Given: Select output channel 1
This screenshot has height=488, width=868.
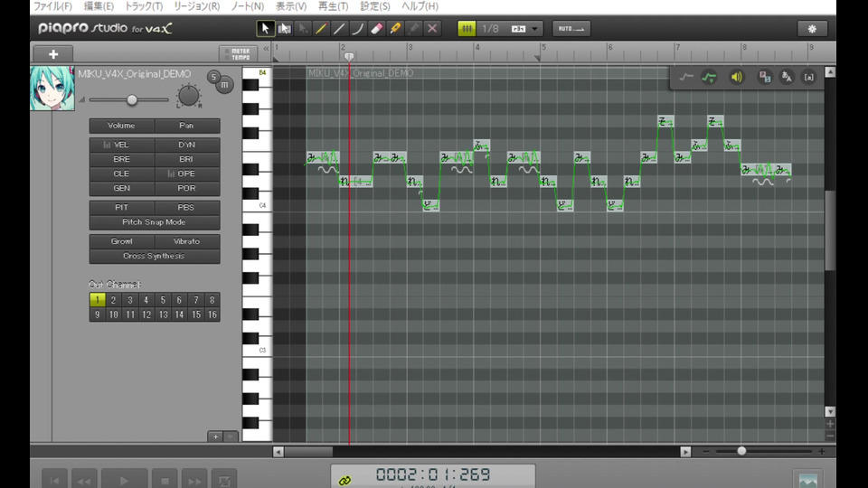Looking at the screenshot, I should point(97,300).
